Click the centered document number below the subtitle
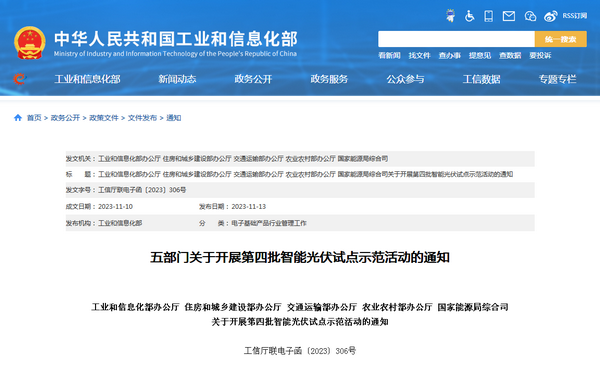 300,351
